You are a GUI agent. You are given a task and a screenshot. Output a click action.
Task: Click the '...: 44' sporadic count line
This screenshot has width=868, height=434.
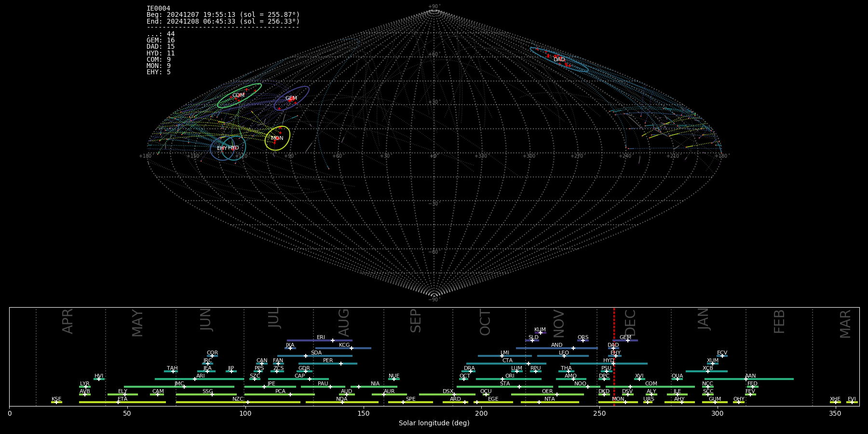[161, 34]
